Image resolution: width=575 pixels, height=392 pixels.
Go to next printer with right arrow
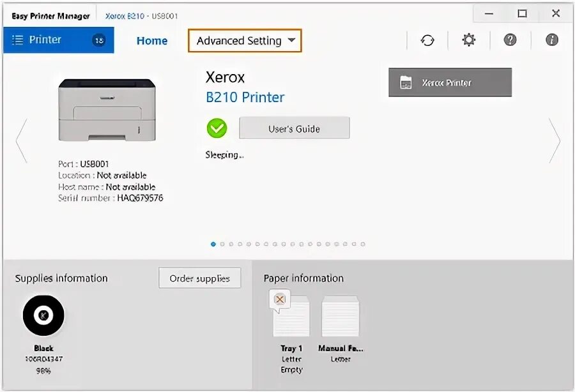[x=554, y=140]
